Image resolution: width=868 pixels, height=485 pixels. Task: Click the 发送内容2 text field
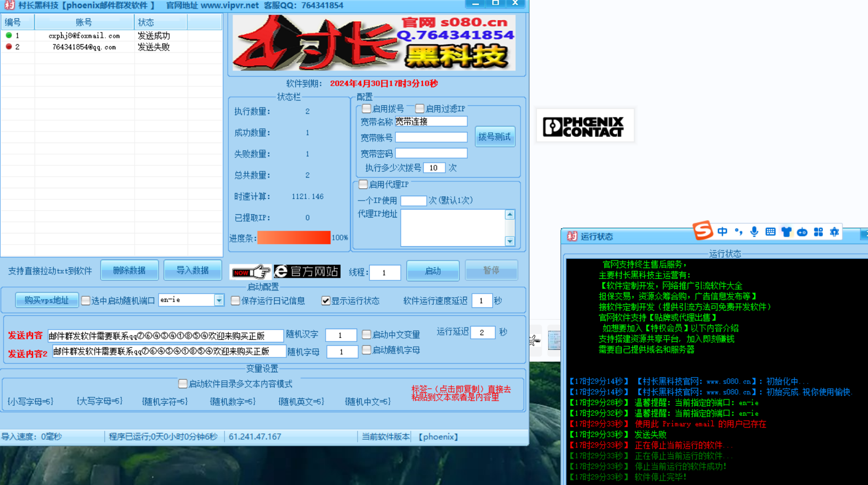point(168,351)
